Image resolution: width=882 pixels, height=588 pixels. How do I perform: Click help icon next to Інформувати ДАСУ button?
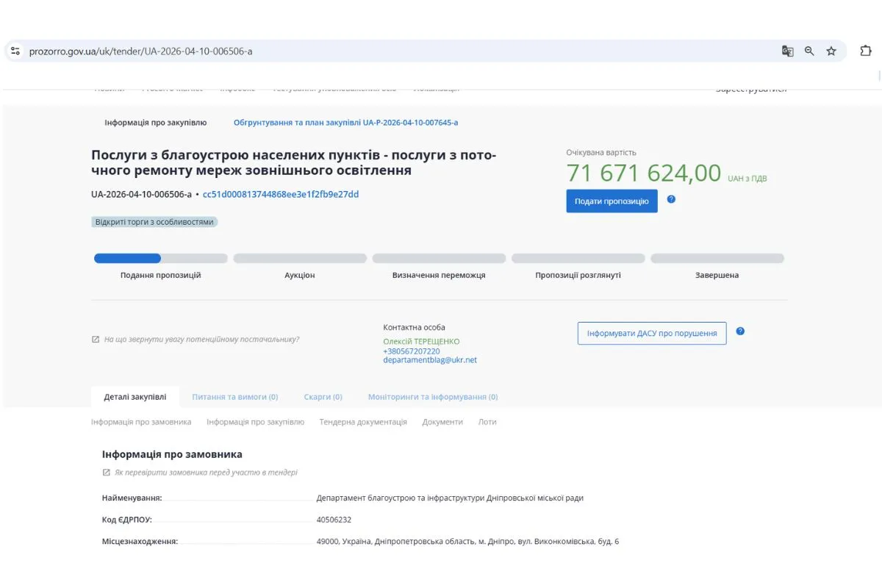(x=740, y=331)
